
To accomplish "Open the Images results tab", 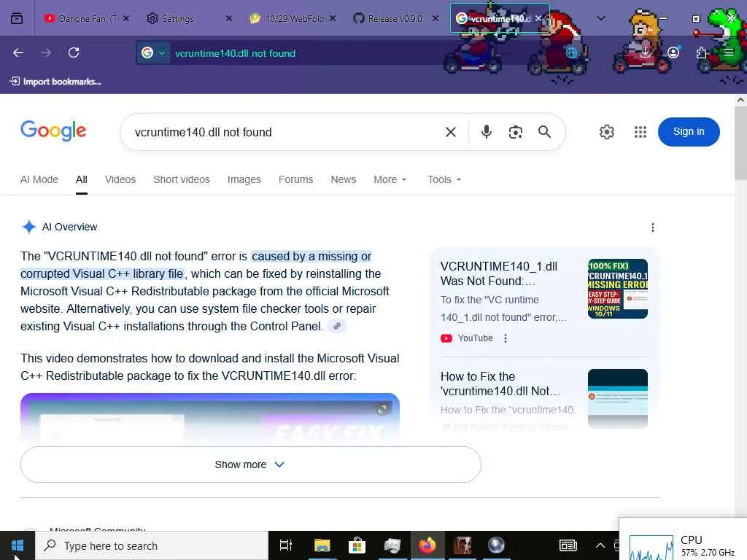I will point(244,179).
